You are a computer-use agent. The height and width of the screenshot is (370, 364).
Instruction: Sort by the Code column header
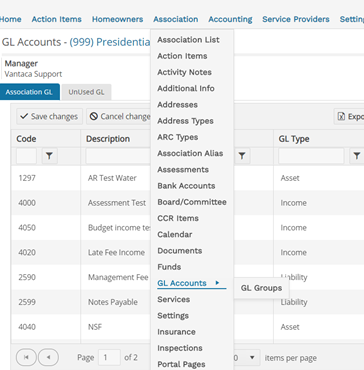(26, 139)
